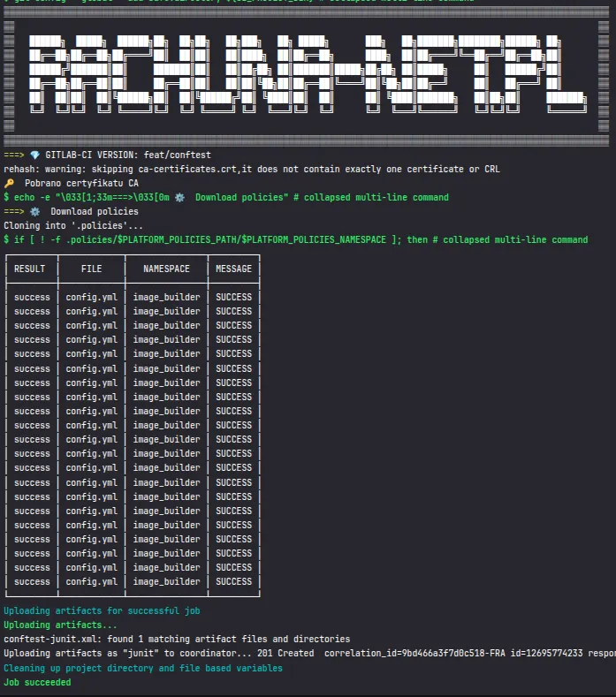Expand the Cleaning up project directory section

142,668
